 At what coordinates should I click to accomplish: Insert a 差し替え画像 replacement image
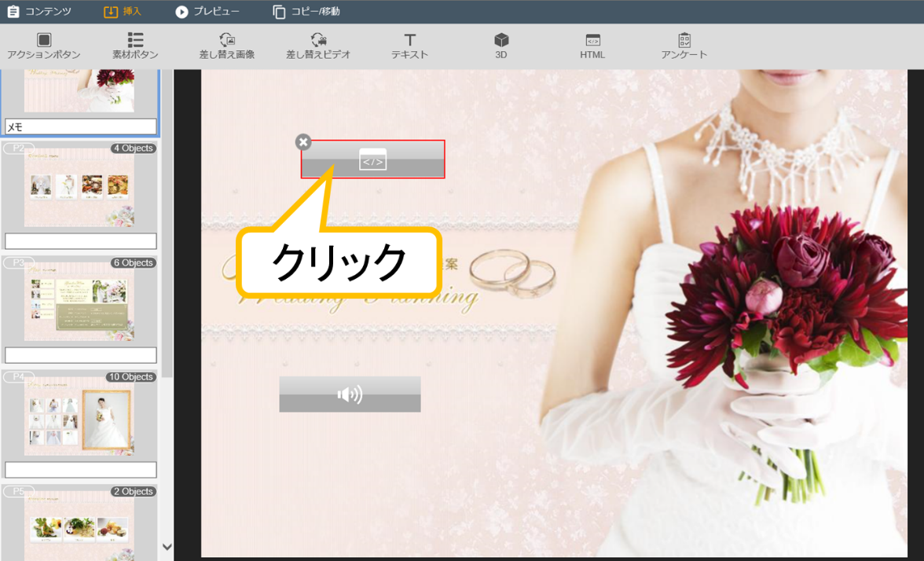point(227,46)
